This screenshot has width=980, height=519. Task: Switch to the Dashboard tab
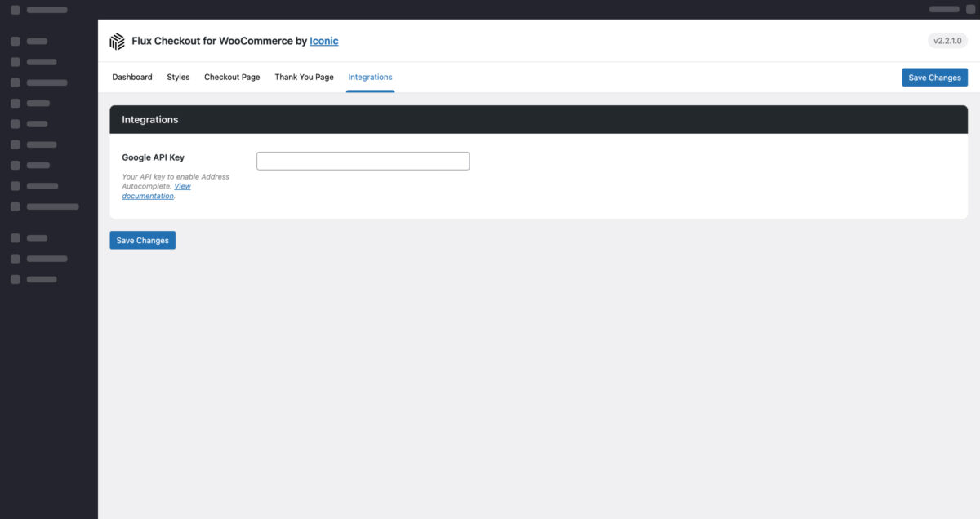[131, 77]
